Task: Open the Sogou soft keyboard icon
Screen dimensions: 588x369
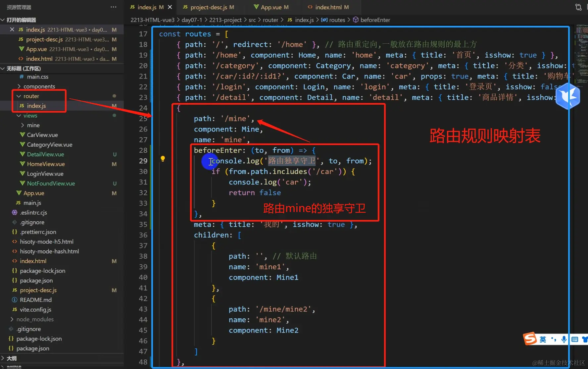Action: (575, 339)
